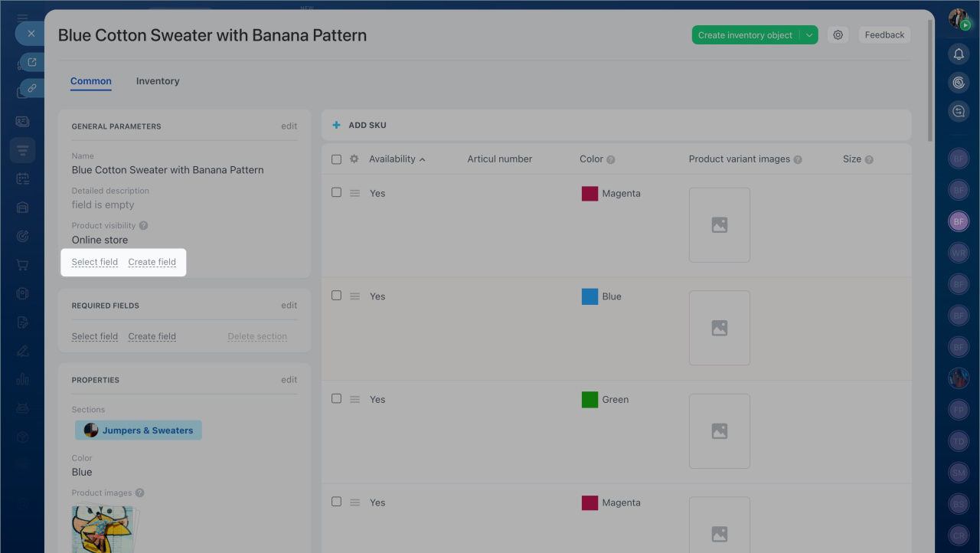Image resolution: width=980 pixels, height=553 pixels.
Task: Click the notifications bell icon
Action: coord(959,54)
